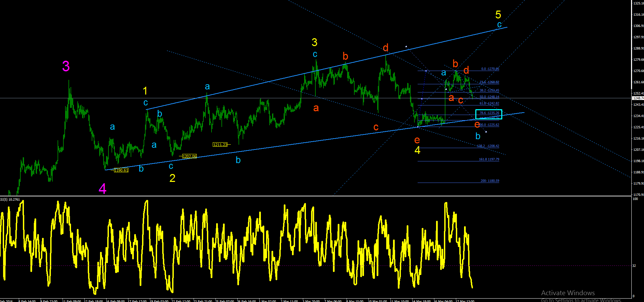Select the 61.8 -1242.82 Fibonacci level
Image resolution: width=644 pixels, height=302 pixels.
489,103
